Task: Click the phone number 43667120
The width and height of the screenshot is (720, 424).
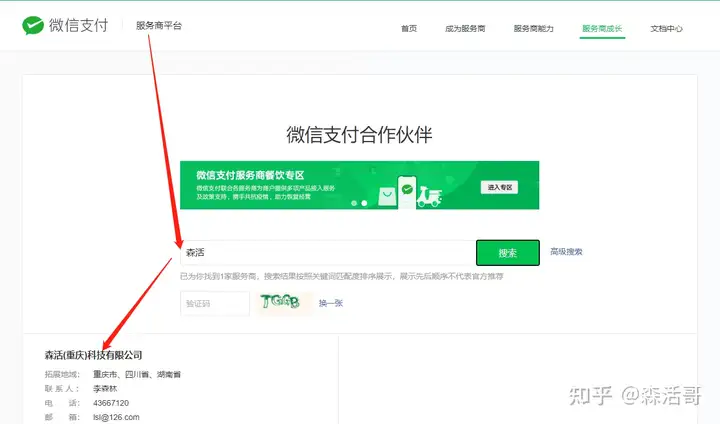Action: (x=111, y=403)
